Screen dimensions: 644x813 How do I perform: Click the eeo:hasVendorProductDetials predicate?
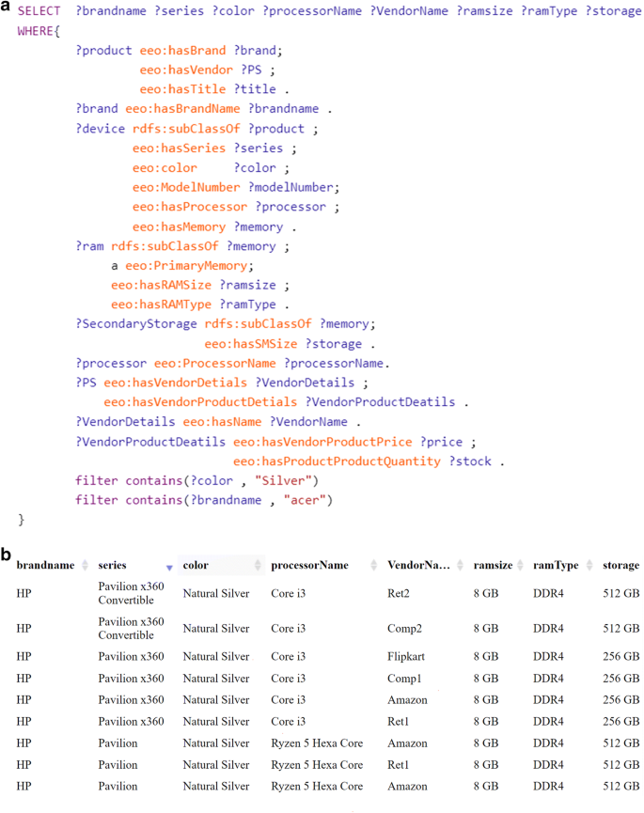click(x=200, y=402)
